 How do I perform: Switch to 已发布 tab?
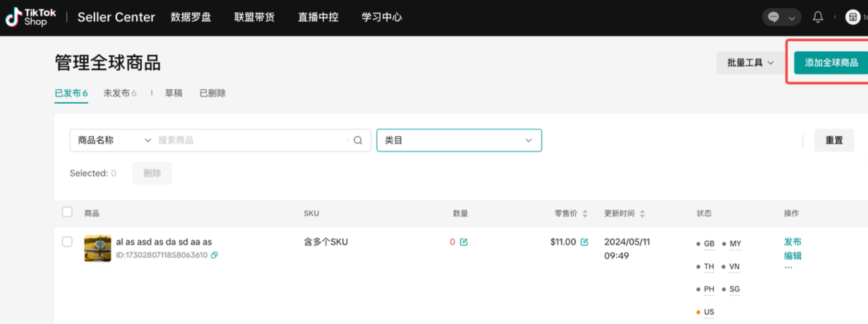point(71,93)
